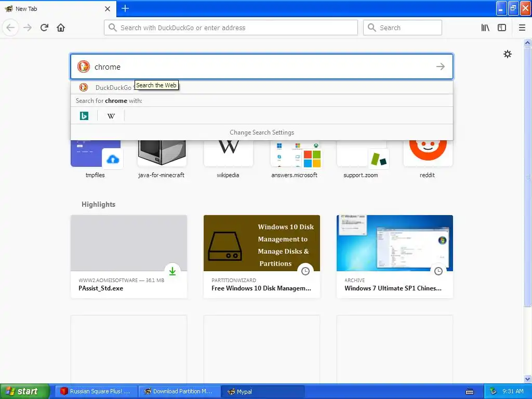Select DuckDuckGo search suggestion row
This screenshot has height=399, width=532.
(x=262, y=87)
